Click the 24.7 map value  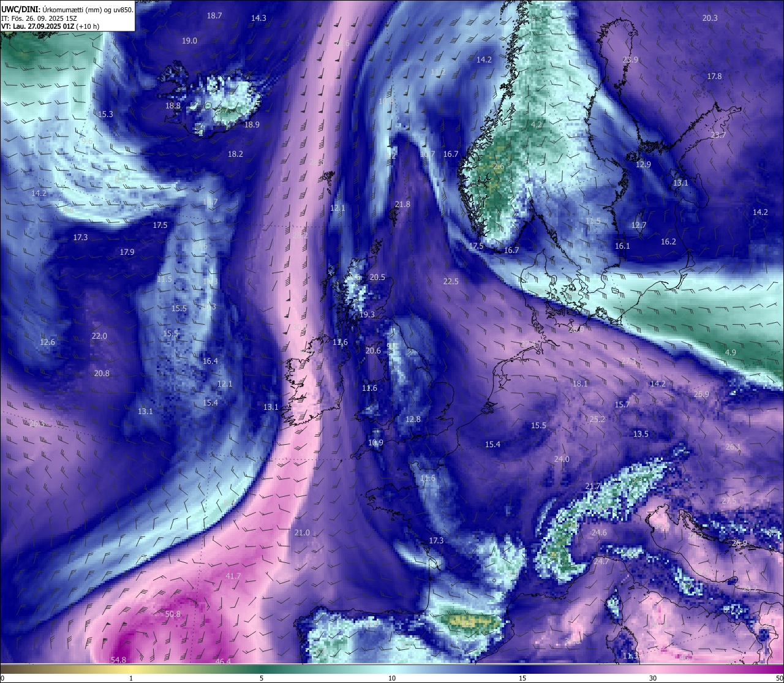click(601, 562)
